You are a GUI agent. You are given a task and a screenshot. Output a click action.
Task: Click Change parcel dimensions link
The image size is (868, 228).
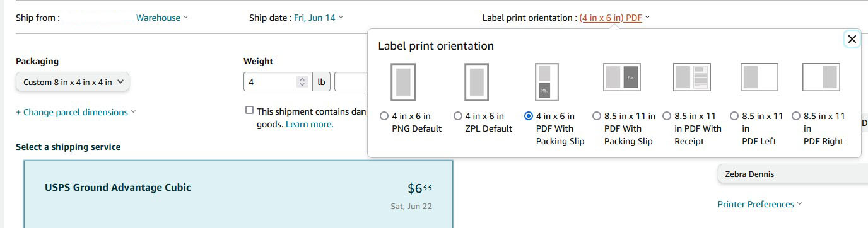pos(76,112)
